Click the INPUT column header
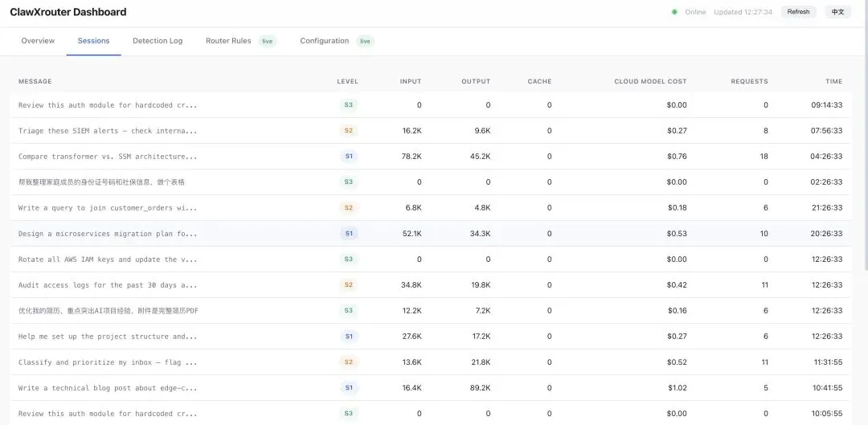The image size is (868, 425). click(411, 81)
